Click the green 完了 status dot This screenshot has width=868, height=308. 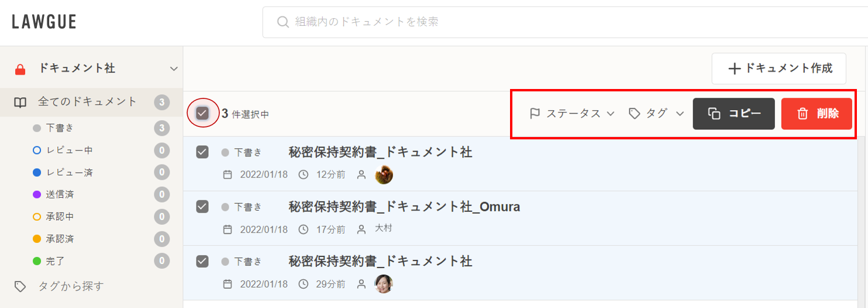click(x=37, y=261)
